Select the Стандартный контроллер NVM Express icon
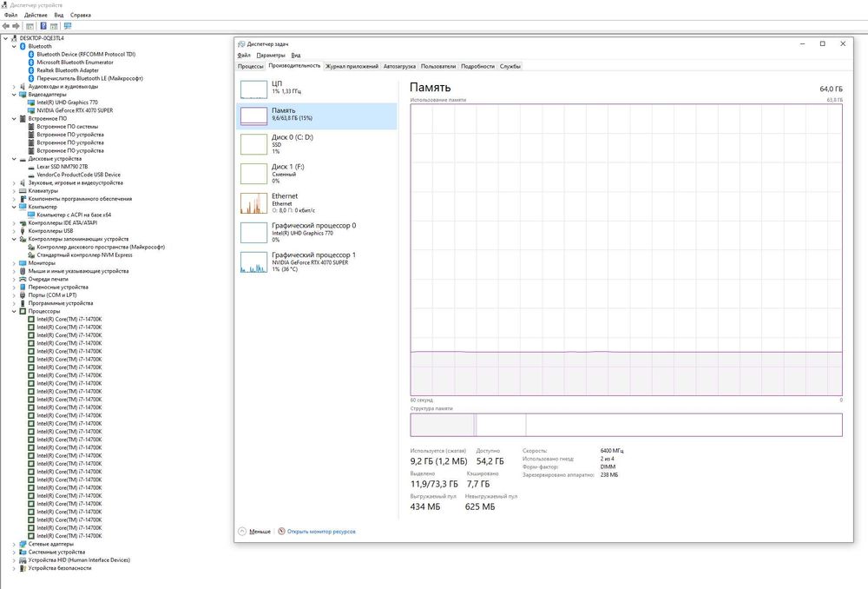 [31, 255]
